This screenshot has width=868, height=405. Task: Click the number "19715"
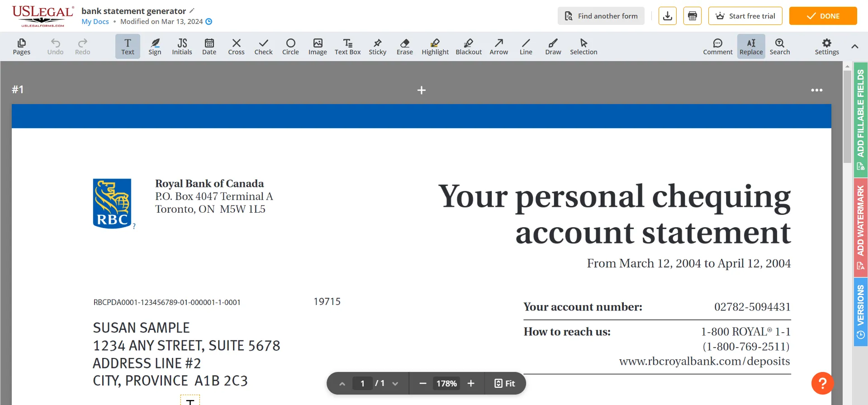tap(327, 301)
